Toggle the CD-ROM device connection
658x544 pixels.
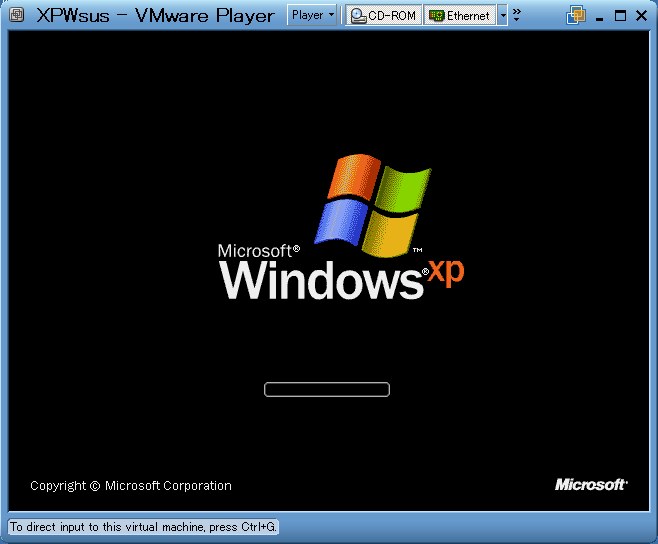pos(383,16)
